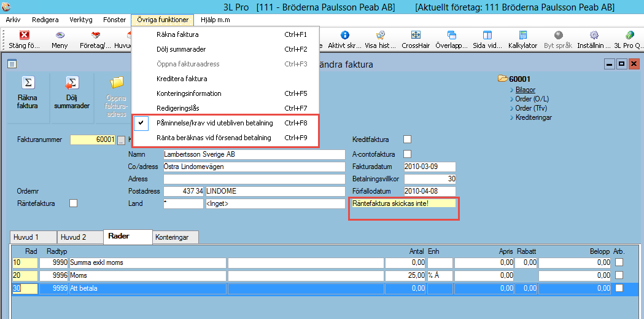Click the Aktivt skrivbord info icon
This screenshot has height=319, width=644.
[x=345, y=36]
